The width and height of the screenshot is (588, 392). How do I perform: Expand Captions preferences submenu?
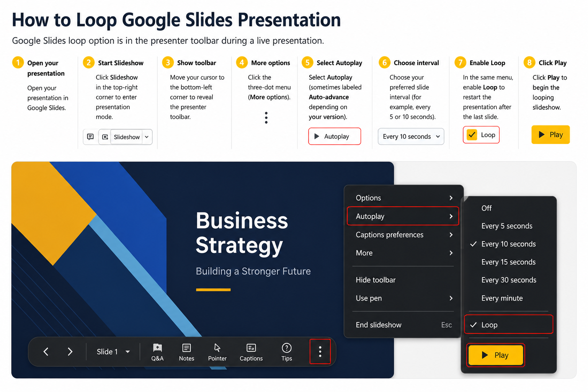tap(404, 235)
